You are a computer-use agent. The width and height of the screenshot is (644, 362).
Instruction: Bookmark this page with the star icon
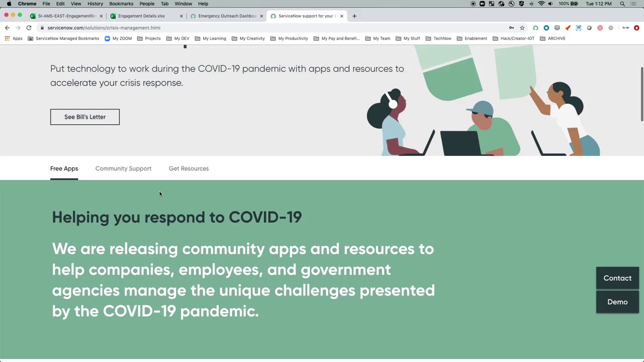click(522, 28)
